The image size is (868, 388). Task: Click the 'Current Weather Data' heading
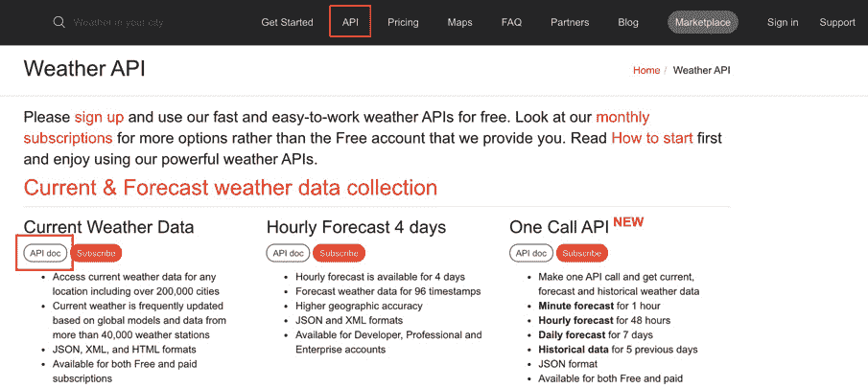click(109, 227)
